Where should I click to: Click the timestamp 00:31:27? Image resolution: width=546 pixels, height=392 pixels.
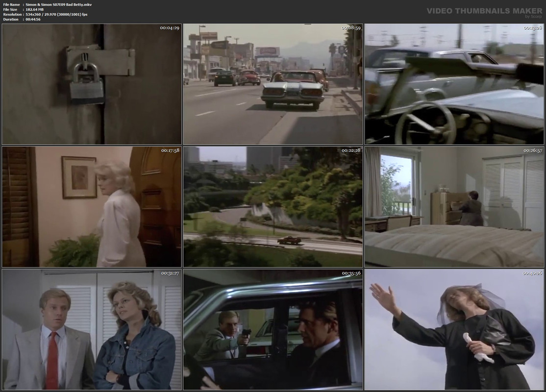point(170,273)
